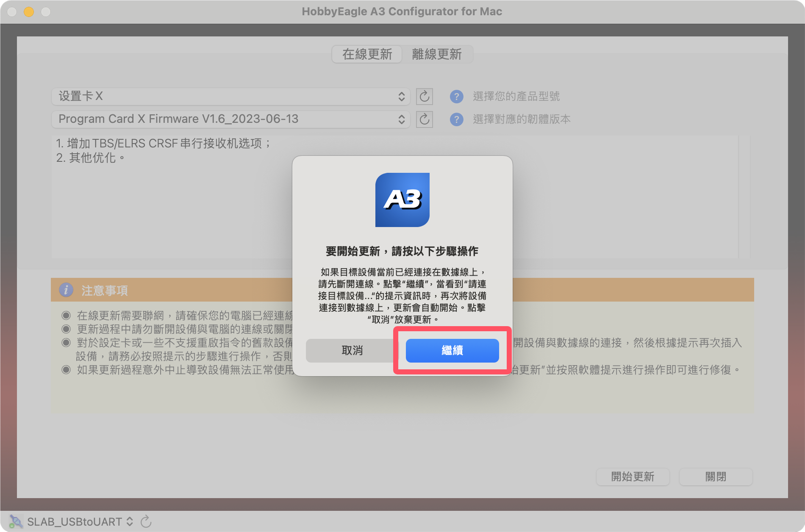Switch to the 在線更新 tab

pyautogui.click(x=367, y=54)
